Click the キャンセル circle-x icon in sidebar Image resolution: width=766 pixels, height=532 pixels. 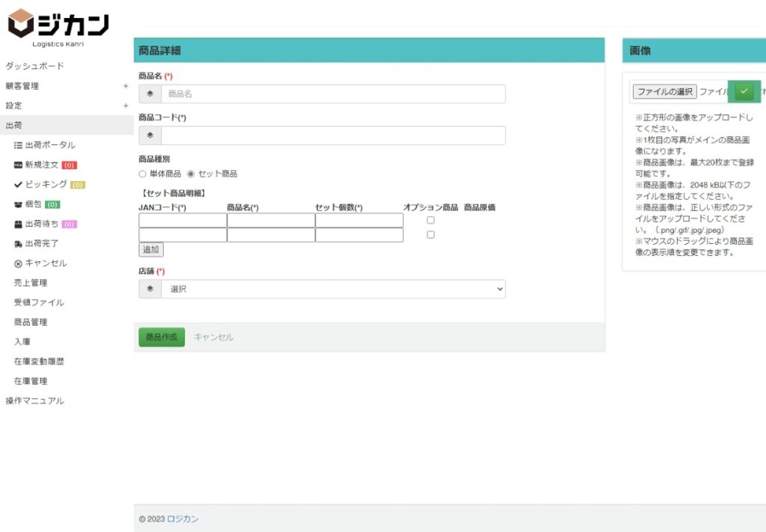(x=18, y=263)
